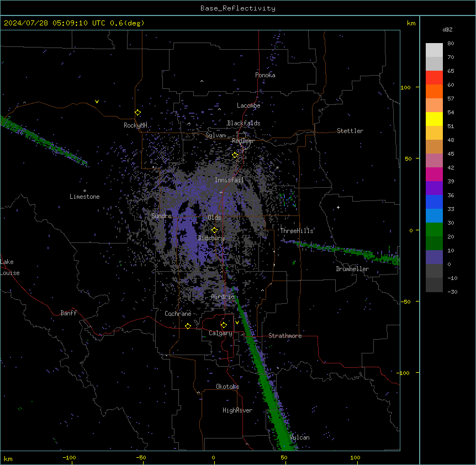
Task: Click the red 60-65 dBZ legend swatch
Action: pyautogui.click(x=434, y=77)
